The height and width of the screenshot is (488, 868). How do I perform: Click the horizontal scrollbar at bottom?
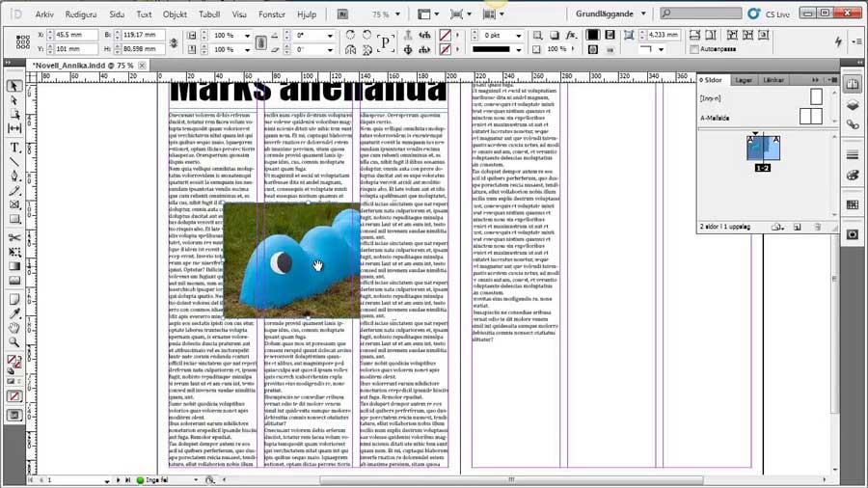point(511,479)
